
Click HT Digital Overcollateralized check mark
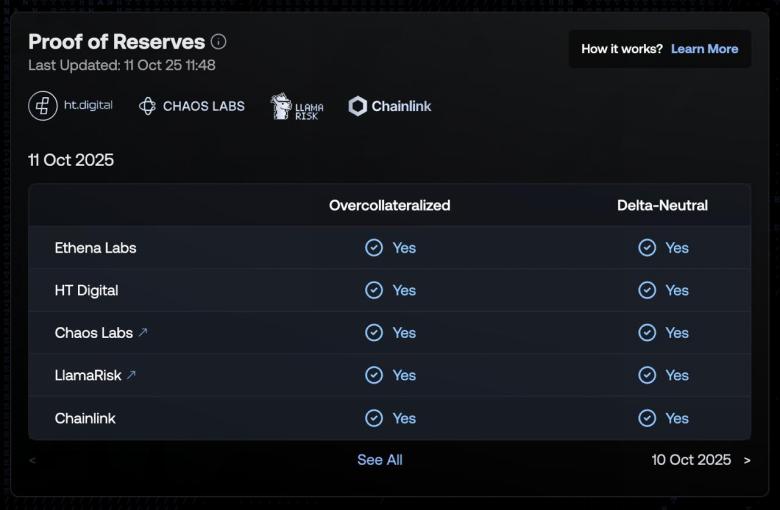pyautogui.click(x=374, y=290)
